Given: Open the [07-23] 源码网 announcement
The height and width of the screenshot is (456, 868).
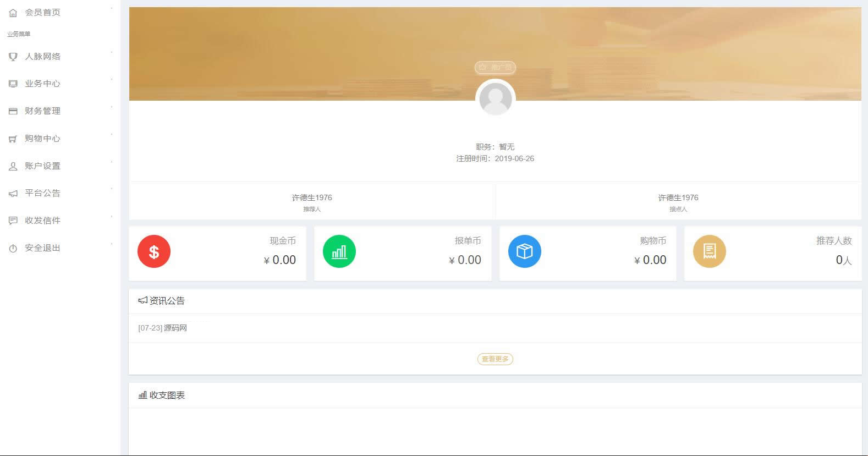Looking at the screenshot, I should tap(162, 328).
